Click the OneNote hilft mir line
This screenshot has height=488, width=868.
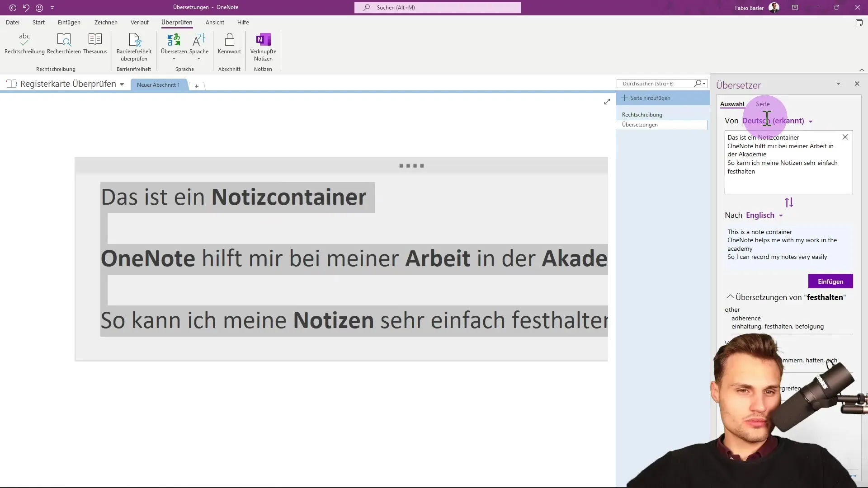pos(354,259)
